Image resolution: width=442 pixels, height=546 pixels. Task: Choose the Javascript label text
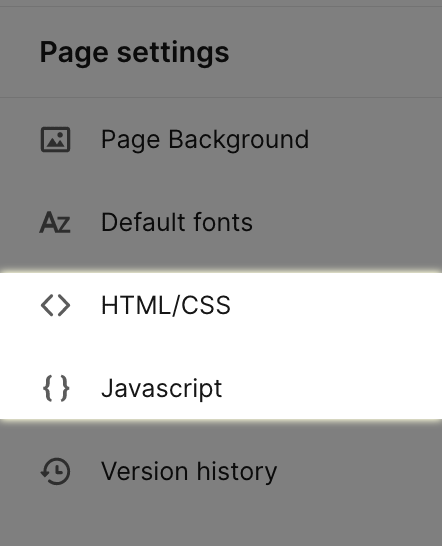pos(162,389)
